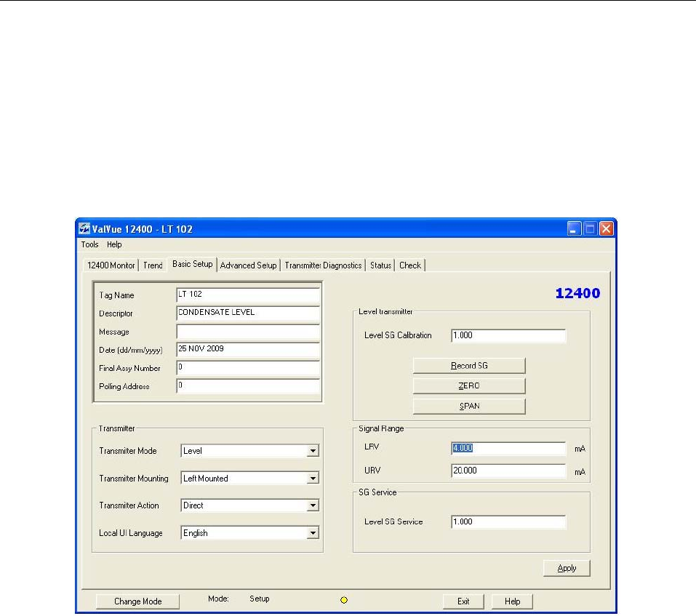Expand the Transmitter Action dropdown
The image size is (696, 616).
313,505
